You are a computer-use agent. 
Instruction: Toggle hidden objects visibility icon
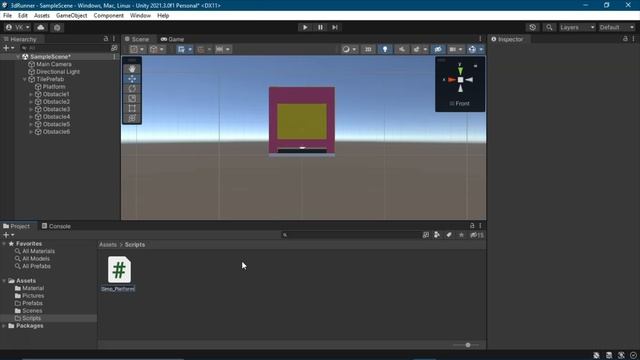click(438, 49)
